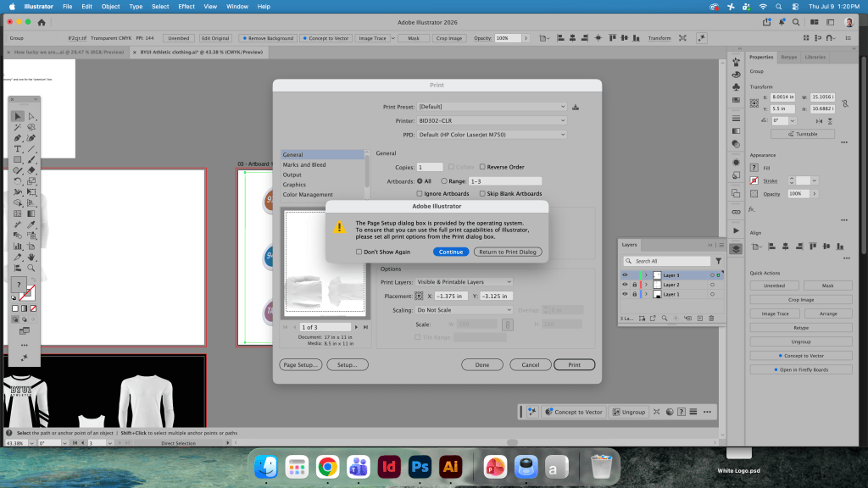Open the Effect menu
868x488 pixels.
pyautogui.click(x=186, y=7)
